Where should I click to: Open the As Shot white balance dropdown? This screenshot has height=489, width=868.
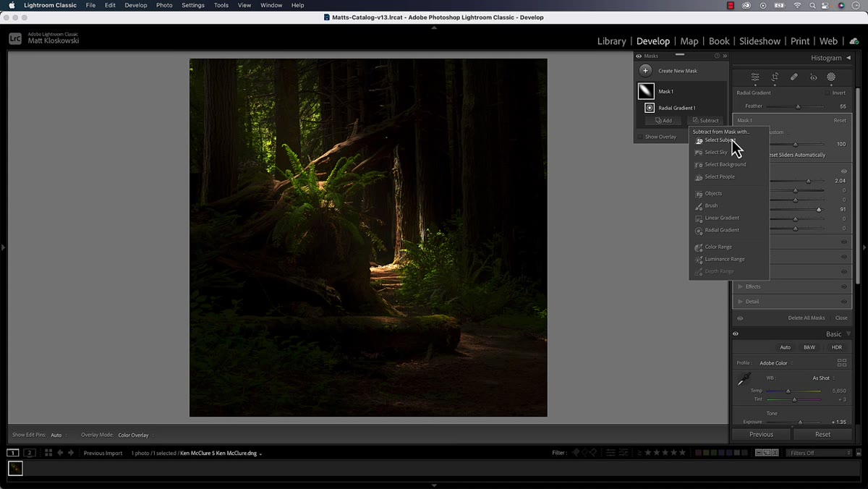[x=823, y=378]
